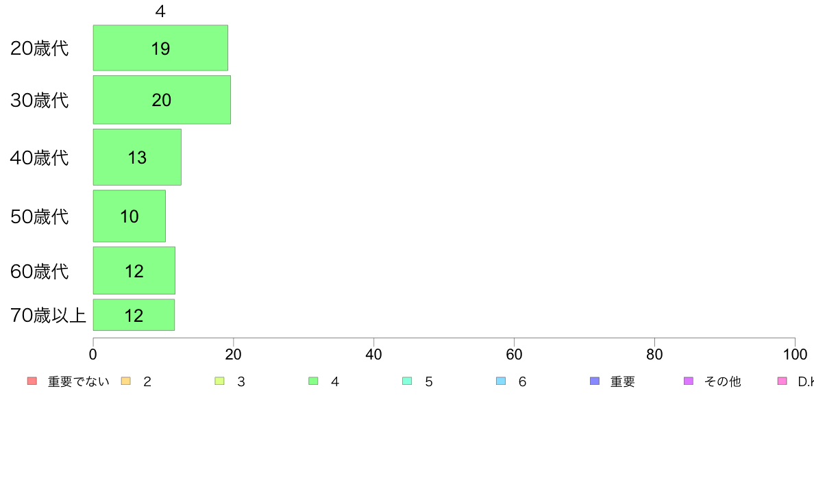The height and width of the screenshot is (504, 814).
Task: Select the 40歳代 bar showing 13
Action: (137, 157)
